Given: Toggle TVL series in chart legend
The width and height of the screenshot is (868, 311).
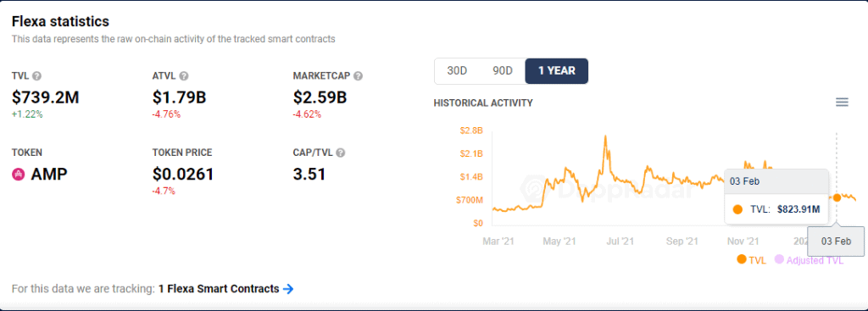Looking at the screenshot, I should tap(751, 260).
